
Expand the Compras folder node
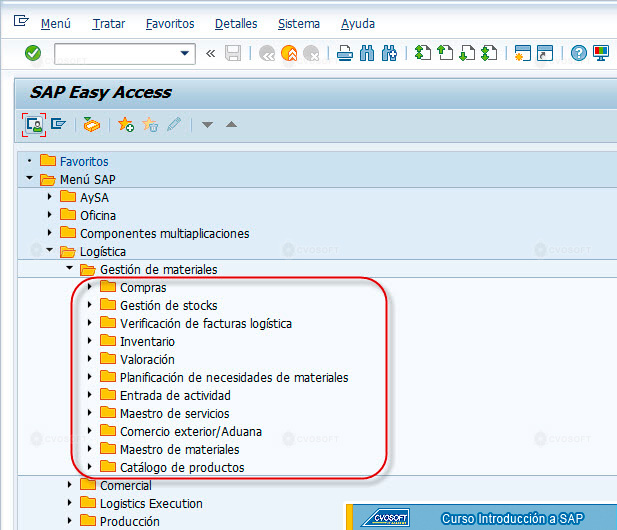90,286
